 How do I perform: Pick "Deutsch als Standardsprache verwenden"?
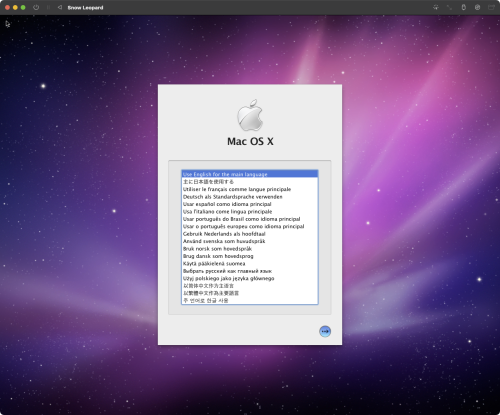coord(250,197)
